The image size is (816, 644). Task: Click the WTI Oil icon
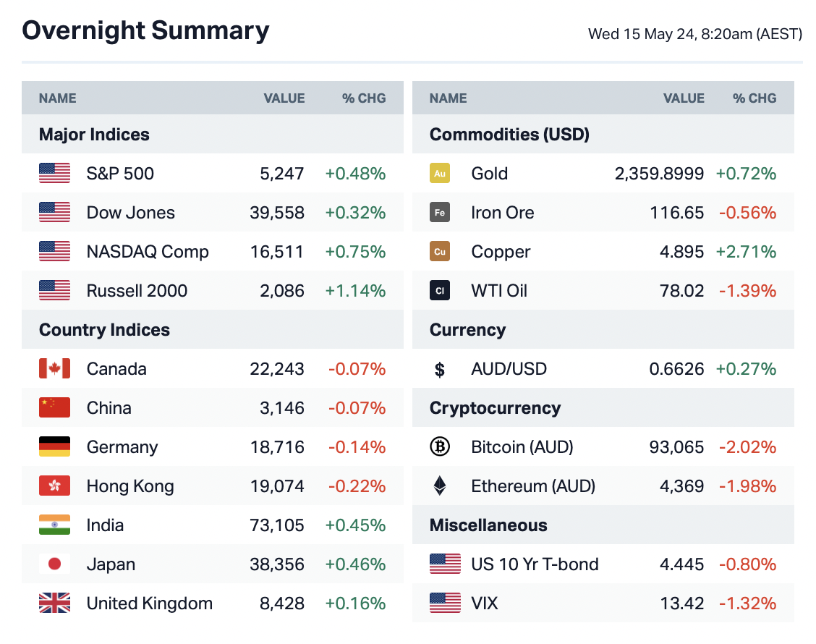click(x=439, y=291)
